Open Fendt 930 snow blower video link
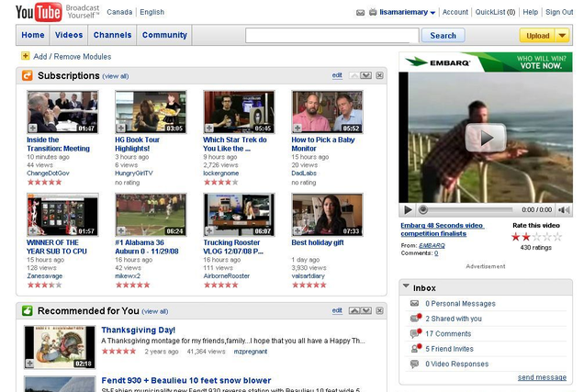Image resolution: width=584 pixels, height=392 pixels. [x=186, y=380]
